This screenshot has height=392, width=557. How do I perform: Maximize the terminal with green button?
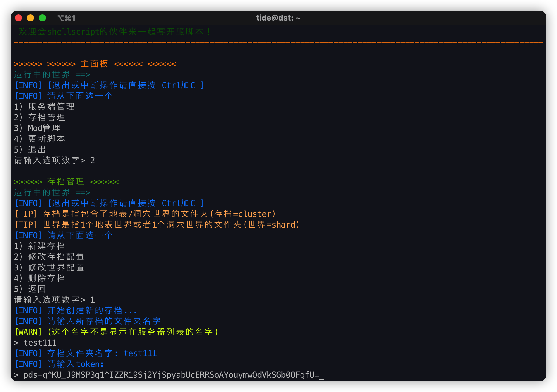point(42,18)
